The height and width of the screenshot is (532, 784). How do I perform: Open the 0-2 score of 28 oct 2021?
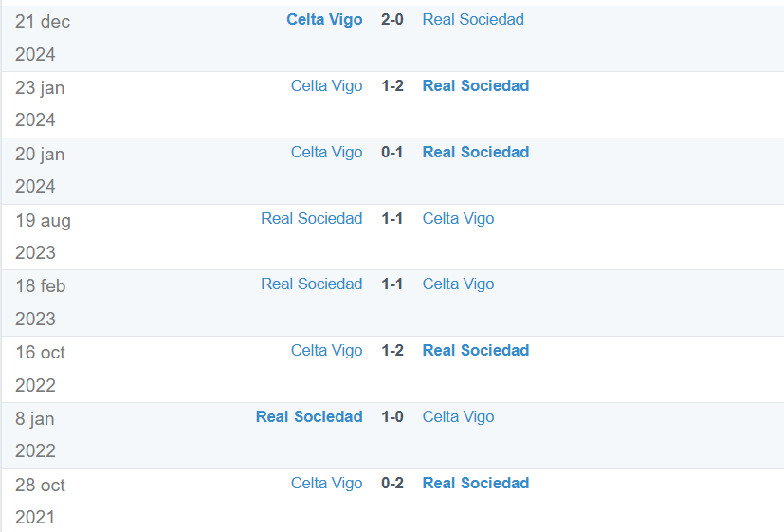pos(392,483)
